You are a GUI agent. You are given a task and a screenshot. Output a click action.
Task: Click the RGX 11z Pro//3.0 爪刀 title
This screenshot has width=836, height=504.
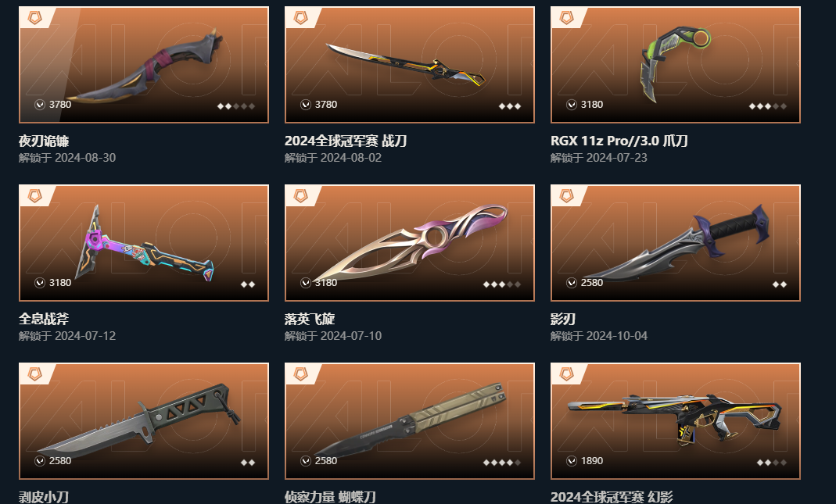click(x=619, y=141)
